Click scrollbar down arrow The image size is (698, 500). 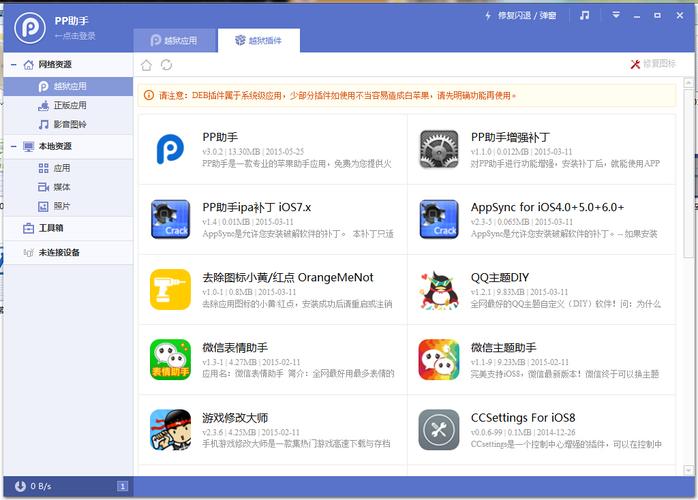click(688, 470)
